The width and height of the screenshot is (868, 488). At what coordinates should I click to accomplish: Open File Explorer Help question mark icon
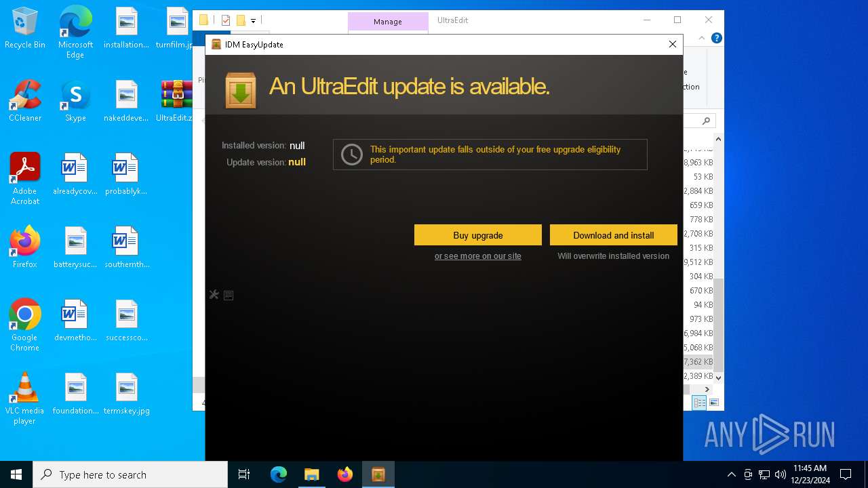click(x=716, y=38)
